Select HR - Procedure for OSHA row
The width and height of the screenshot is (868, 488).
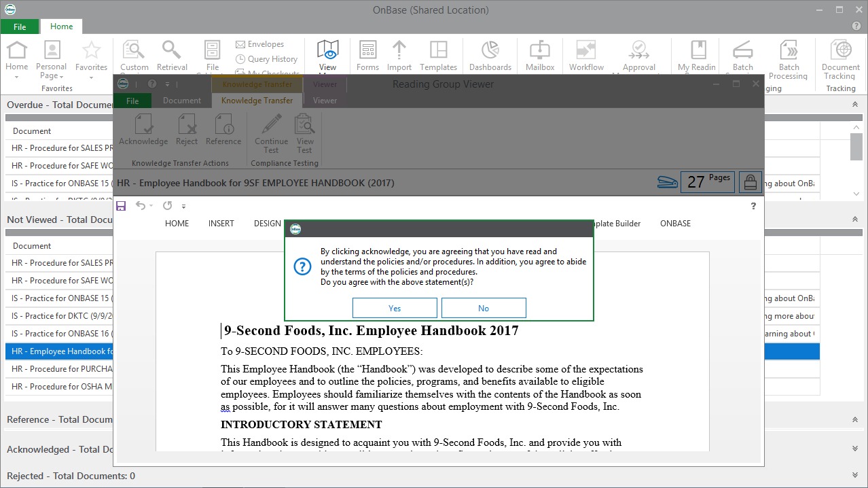coord(412,387)
